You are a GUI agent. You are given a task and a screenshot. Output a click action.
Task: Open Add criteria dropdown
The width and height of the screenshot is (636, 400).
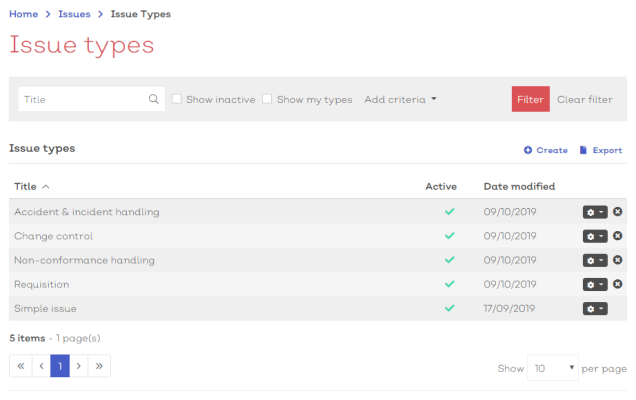[x=400, y=99]
